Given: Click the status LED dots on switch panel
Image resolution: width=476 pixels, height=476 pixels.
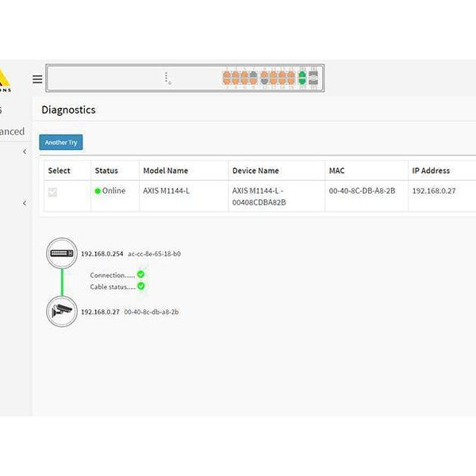Looking at the screenshot, I should [x=167, y=78].
